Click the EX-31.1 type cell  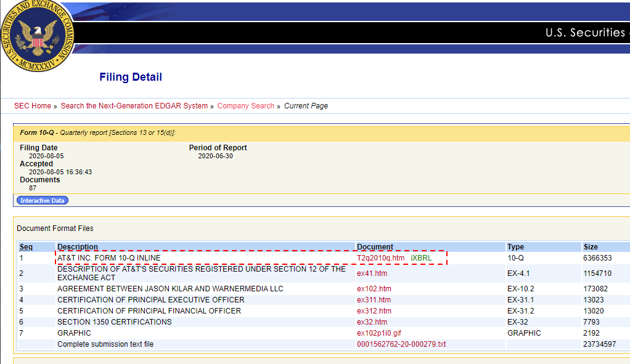(x=520, y=300)
